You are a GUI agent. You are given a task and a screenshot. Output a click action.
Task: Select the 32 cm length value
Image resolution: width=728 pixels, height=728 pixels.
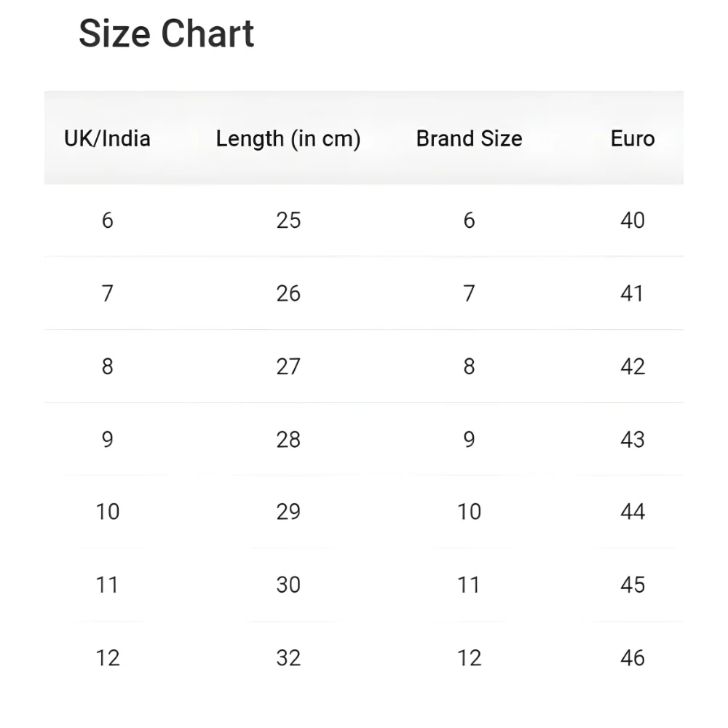(x=288, y=657)
